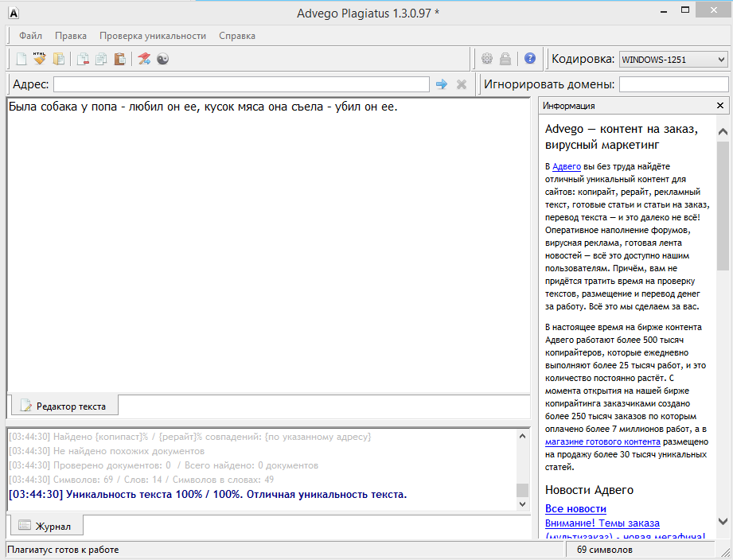Screen dimensions: 733x560
Task: Click the blue arrow next to address field
Action: 442,84
